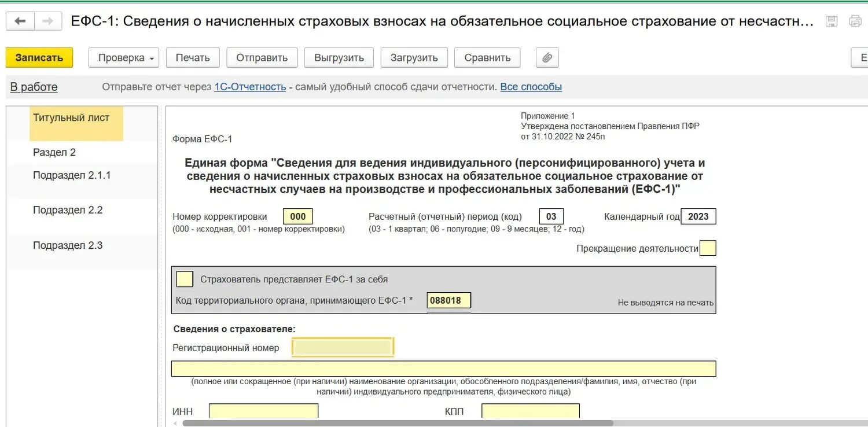Click the organization name input field
Image resolution: width=868 pixels, height=427 pixels.
(x=444, y=369)
